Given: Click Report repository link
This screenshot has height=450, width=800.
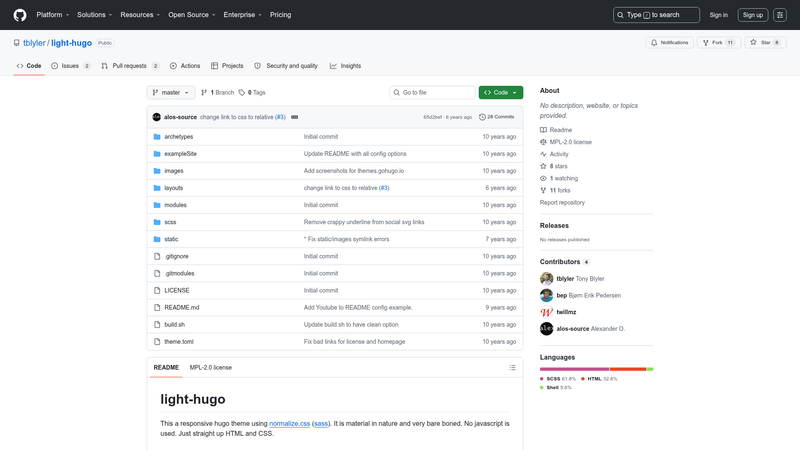Looking at the screenshot, I should pos(562,203).
